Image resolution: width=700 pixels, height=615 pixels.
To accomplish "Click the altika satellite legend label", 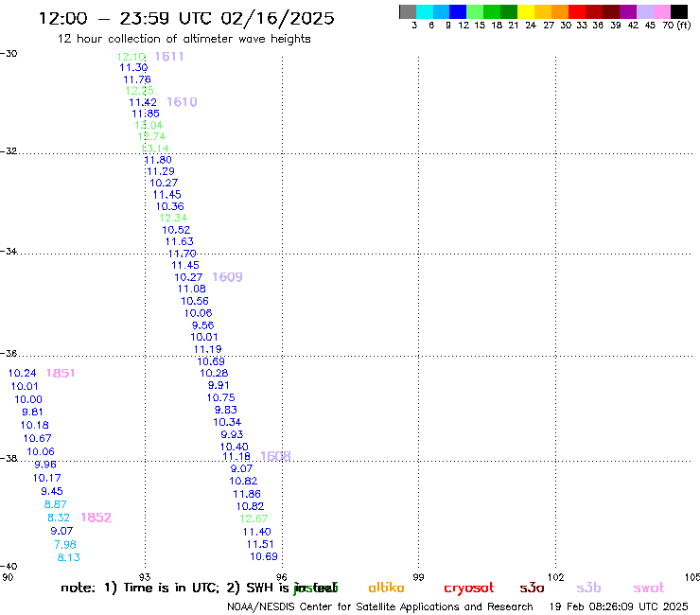I will [x=386, y=588].
